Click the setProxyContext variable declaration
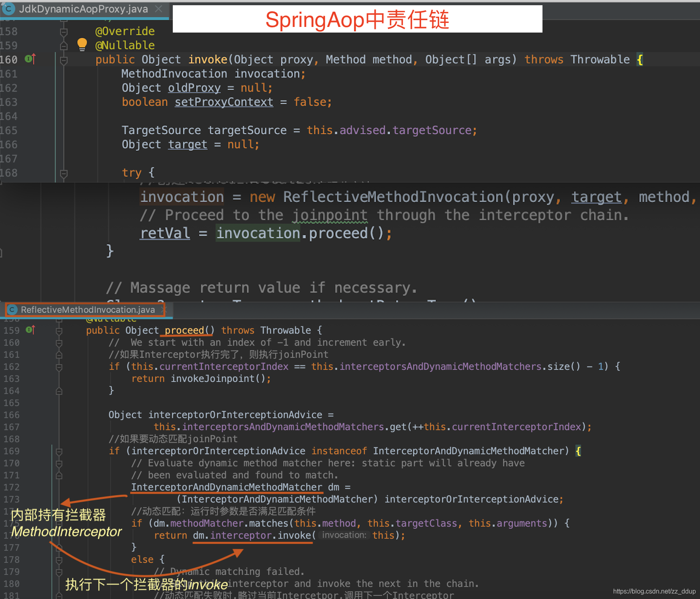This screenshot has width=700, height=599. coord(224,102)
